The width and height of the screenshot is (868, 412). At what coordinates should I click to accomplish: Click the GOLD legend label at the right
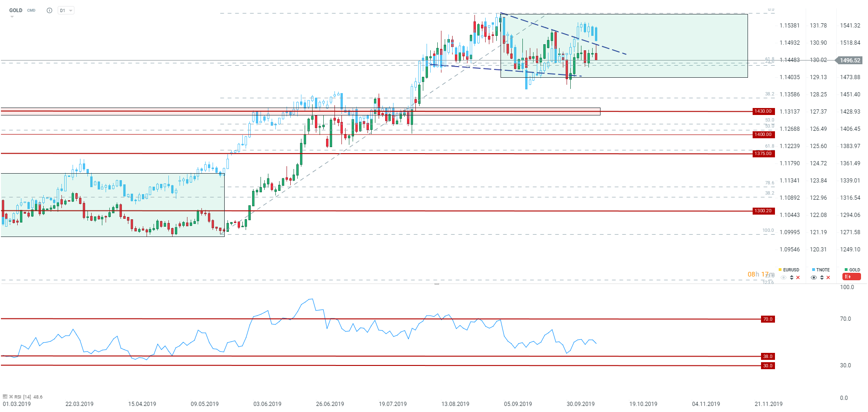click(x=855, y=270)
